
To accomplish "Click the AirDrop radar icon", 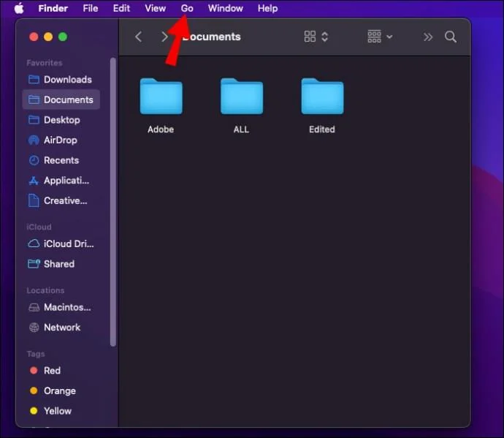I will (34, 140).
